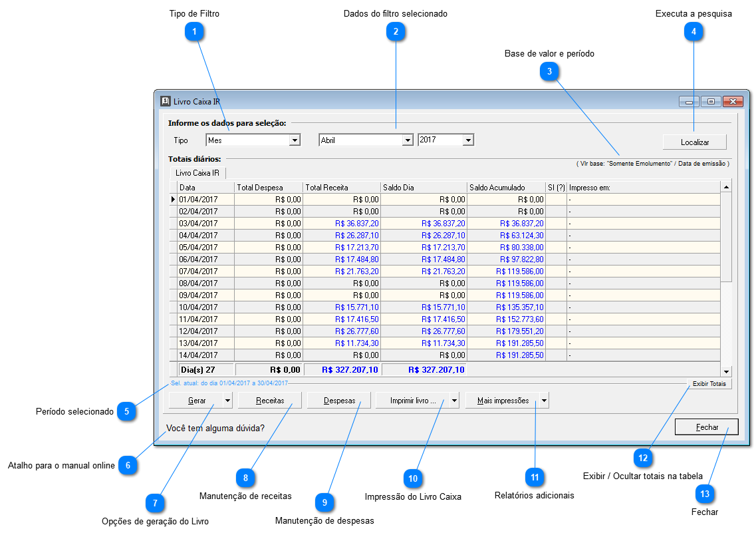Image resolution: width=756 pixels, height=537 pixels.
Task: Select the row dated 09/04/2017
Action: 445,295
